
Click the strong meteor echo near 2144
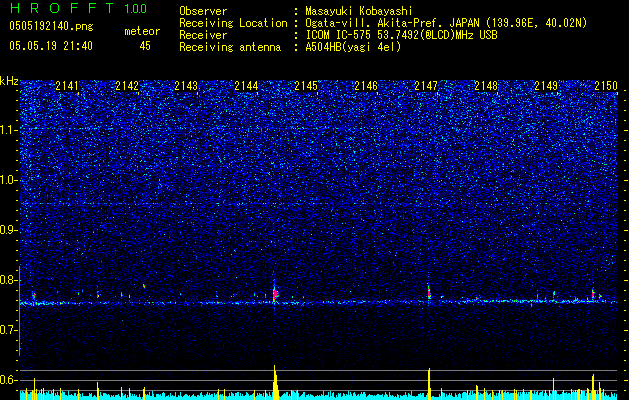275,294
